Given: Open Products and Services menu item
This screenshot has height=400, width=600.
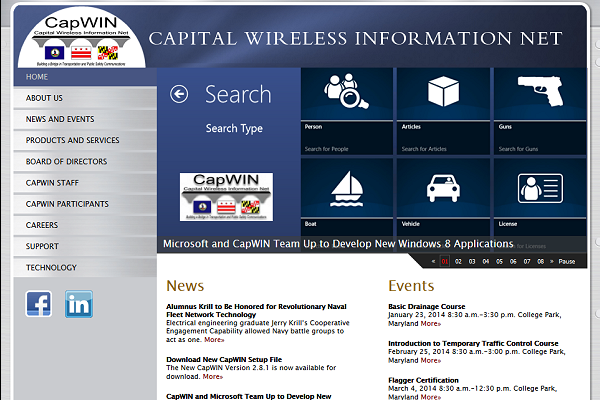Looking at the screenshot, I should pyautogui.click(x=85, y=140).
